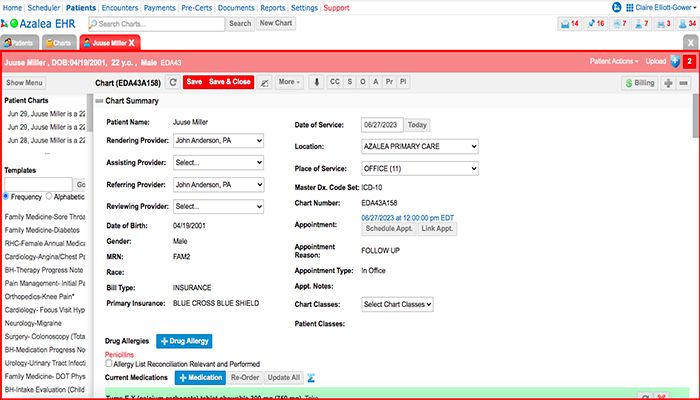700x400 pixels.
Task: Collapse the Chart Summary section icon
Action: pos(98,101)
